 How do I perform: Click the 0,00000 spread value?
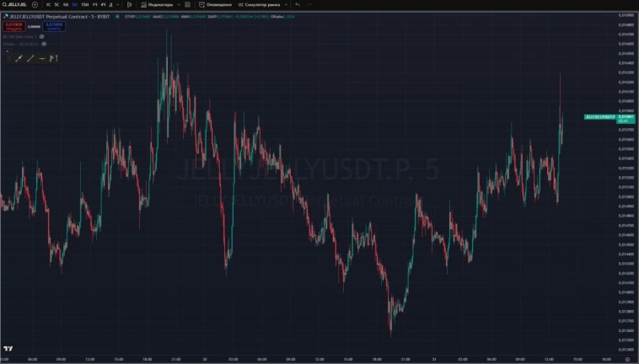34,27
